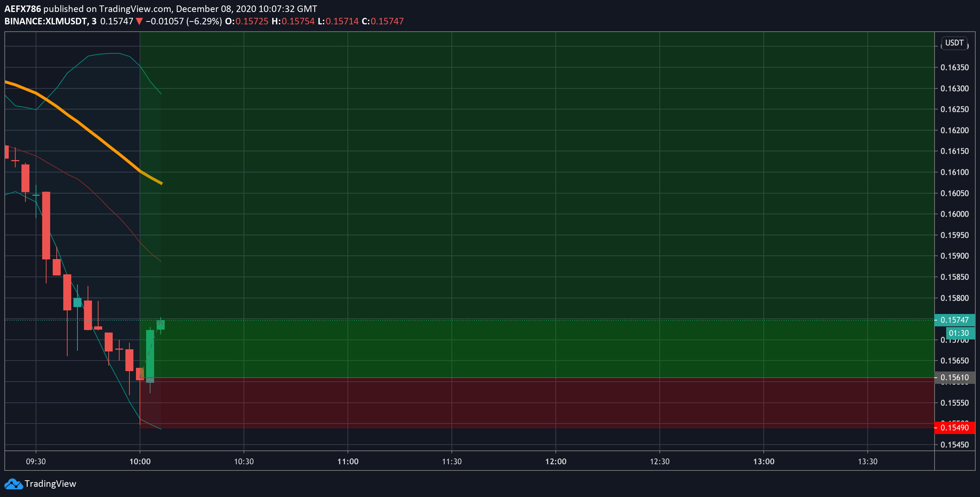Click the close value C:0.15747
The image size is (980, 497).
382,21
